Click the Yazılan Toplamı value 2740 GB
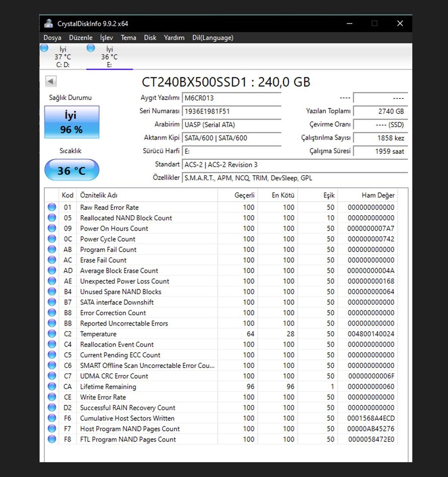The image size is (448, 477). tap(380, 111)
